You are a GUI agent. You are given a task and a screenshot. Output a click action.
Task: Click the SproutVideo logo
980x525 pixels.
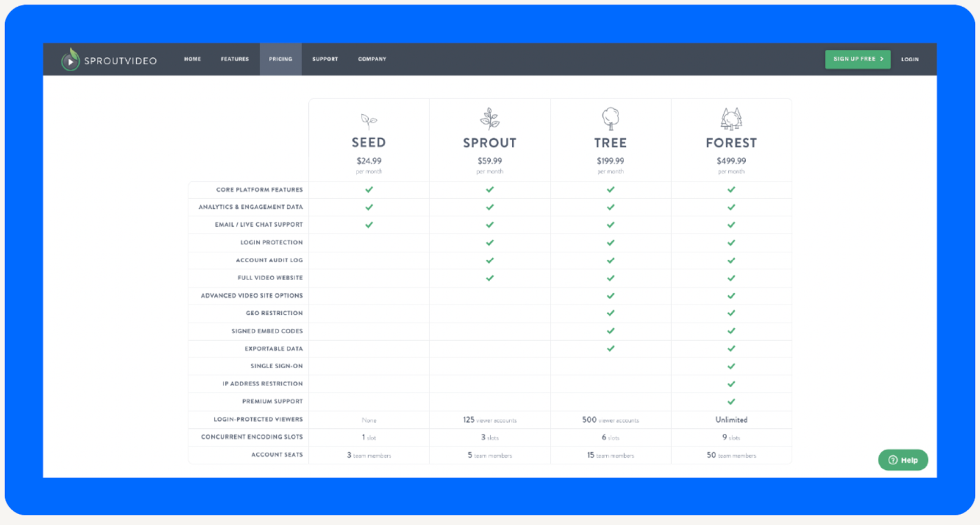click(109, 60)
